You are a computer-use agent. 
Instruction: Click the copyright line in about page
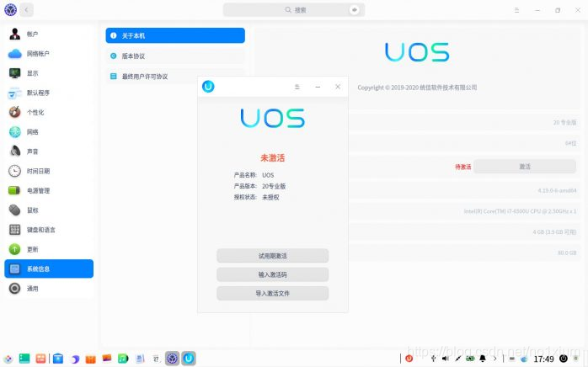tap(417, 88)
